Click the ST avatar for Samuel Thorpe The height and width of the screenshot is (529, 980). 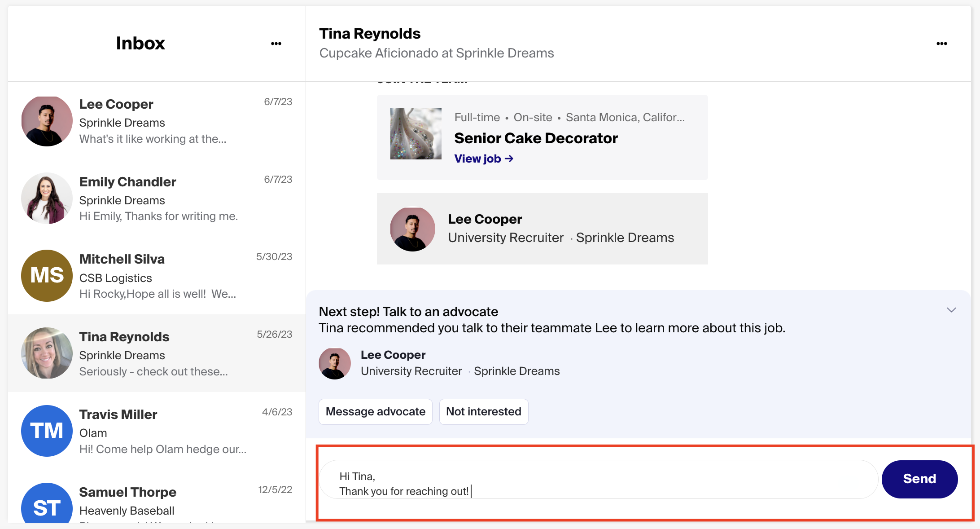(47, 506)
